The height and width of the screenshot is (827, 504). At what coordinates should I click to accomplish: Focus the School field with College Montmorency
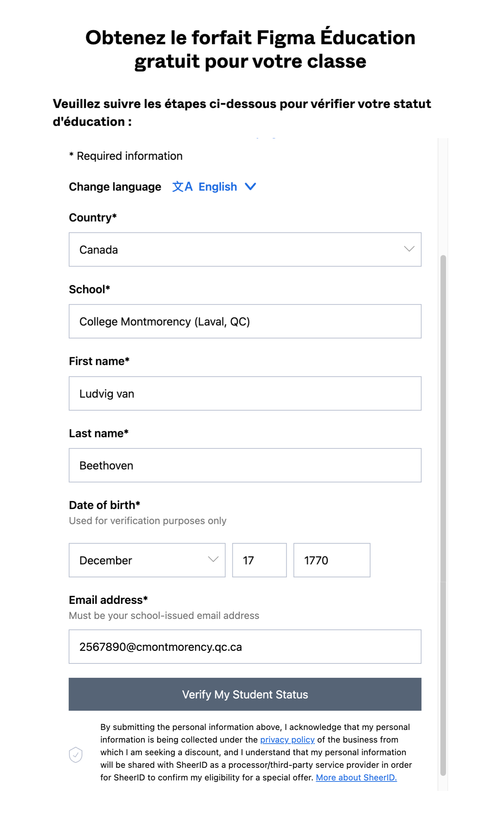[x=245, y=321]
